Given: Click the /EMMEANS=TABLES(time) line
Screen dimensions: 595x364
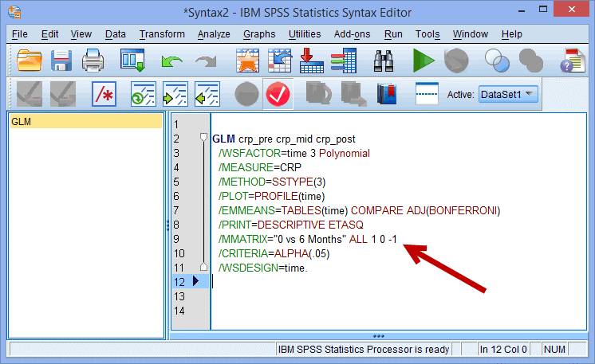Looking at the screenshot, I should pos(359,210).
